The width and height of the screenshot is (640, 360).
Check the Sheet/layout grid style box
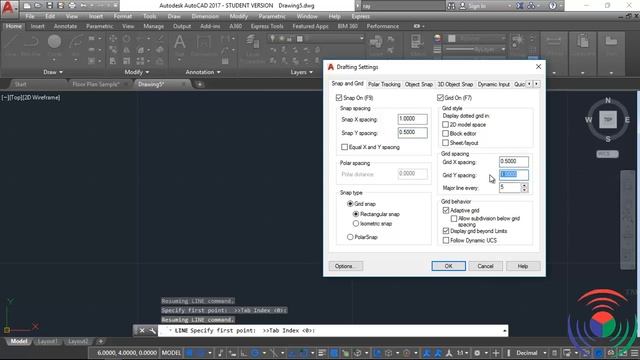[x=445, y=143]
